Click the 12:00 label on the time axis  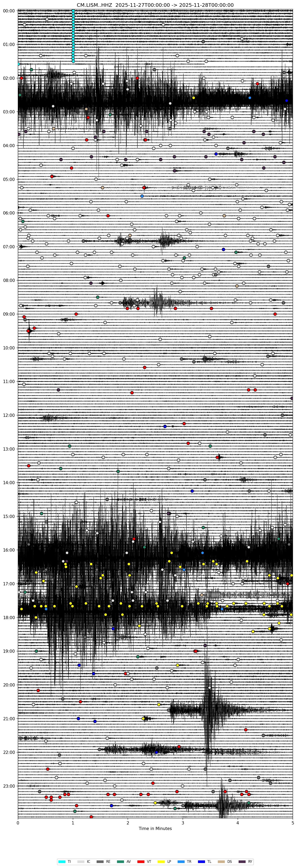pyautogui.click(x=9, y=415)
